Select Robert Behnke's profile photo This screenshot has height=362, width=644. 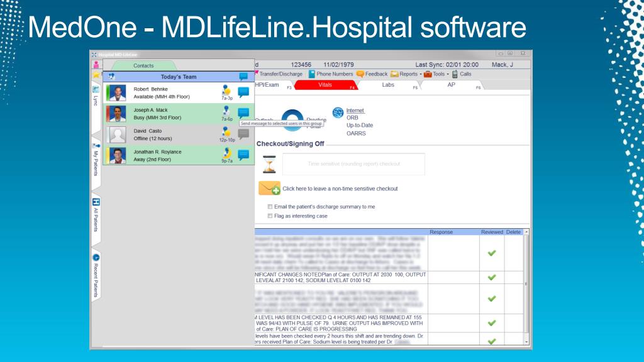point(118,93)
